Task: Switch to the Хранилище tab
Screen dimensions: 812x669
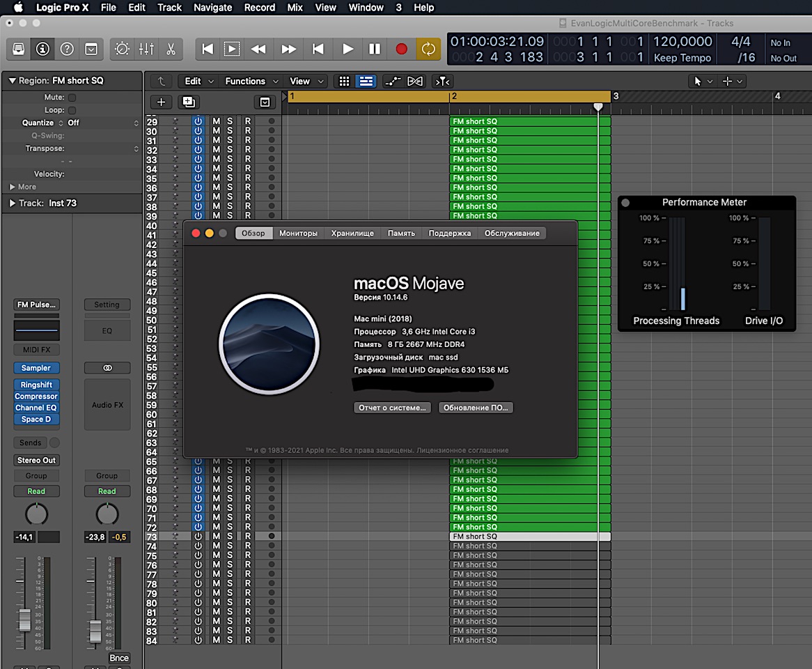Action: click(x=352, y=233)
